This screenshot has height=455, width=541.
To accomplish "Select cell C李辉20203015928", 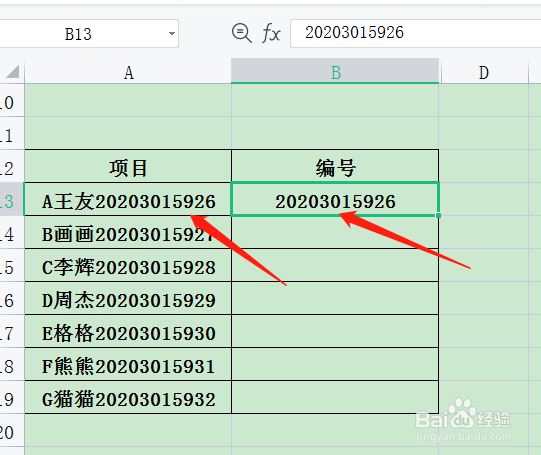I will click(x=128, y=266).
